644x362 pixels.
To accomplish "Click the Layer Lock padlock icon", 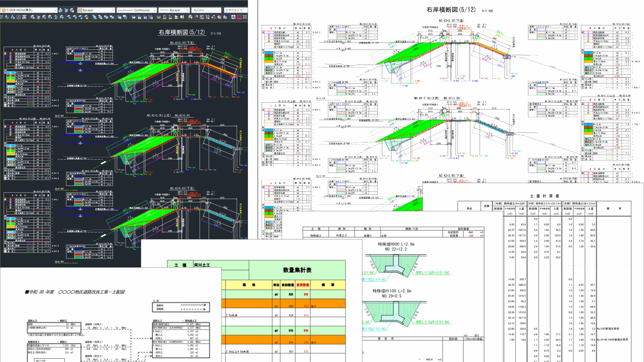I will pyautogui.click(x=81, y=17).
